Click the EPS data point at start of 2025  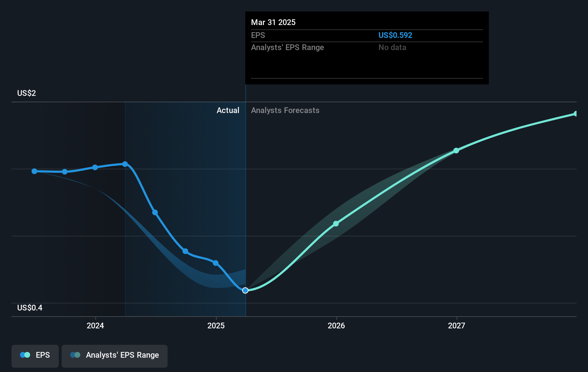(x=216, y=263)
